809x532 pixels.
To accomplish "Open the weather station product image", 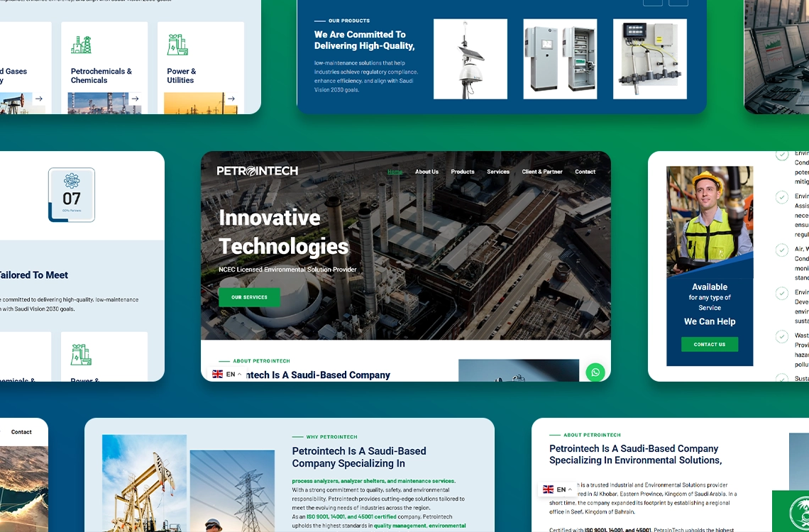I will click(470, 59).
